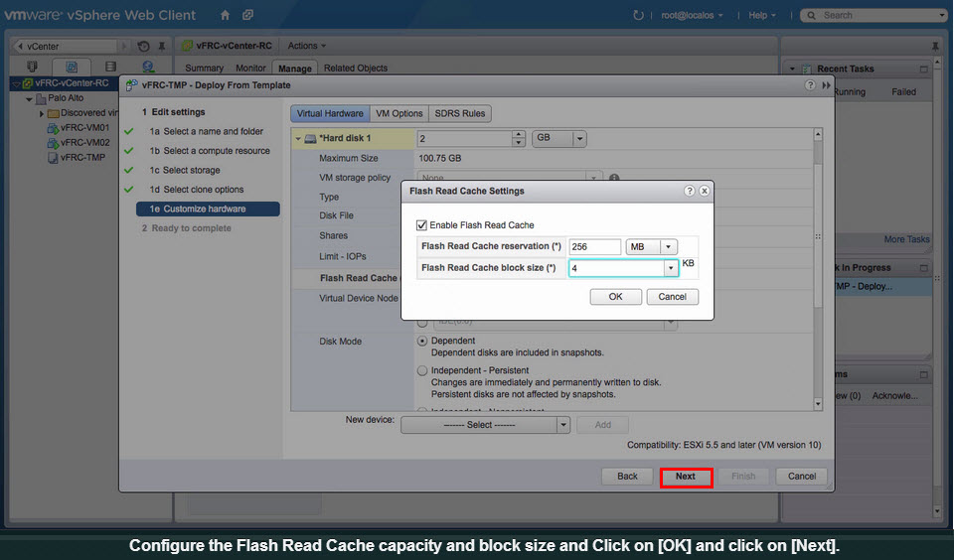Select the Dependent disk mode
Screen dimensions: 954x560
[421, 342]
